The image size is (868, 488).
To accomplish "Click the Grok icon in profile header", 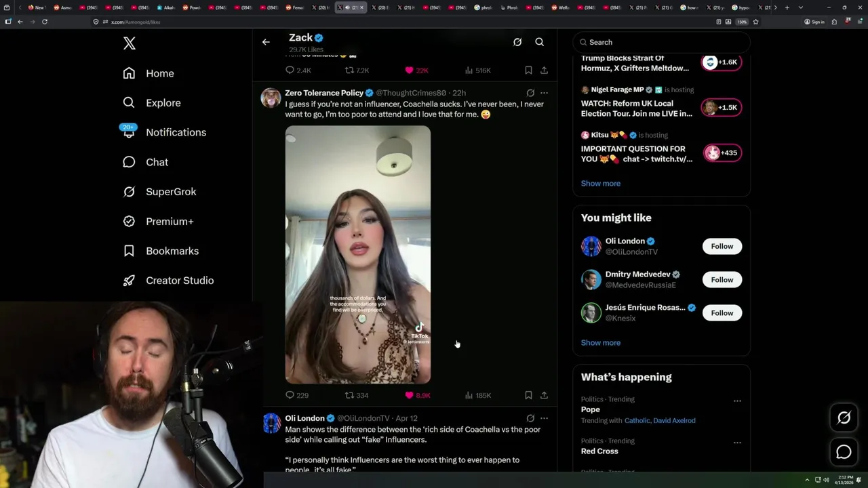I will (x=517, y=42).
